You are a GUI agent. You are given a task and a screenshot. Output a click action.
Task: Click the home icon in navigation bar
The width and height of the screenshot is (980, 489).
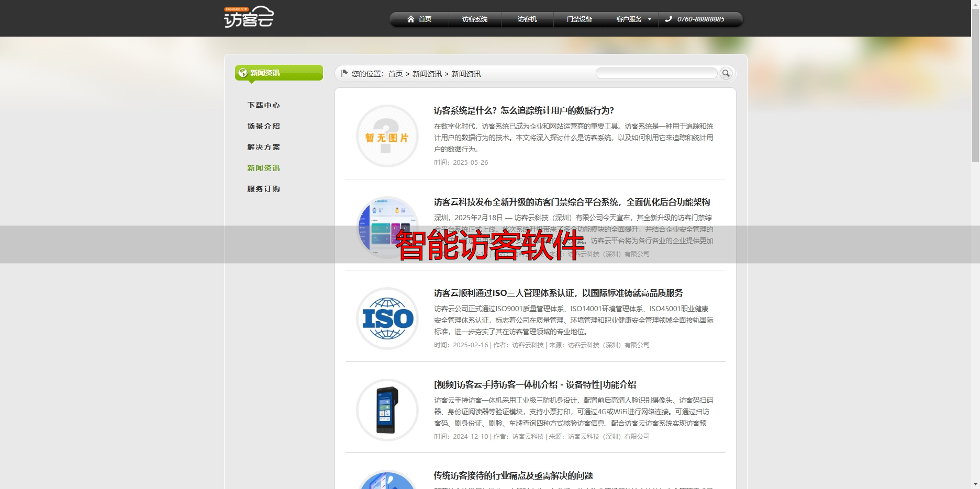click(x=411, y=19)
